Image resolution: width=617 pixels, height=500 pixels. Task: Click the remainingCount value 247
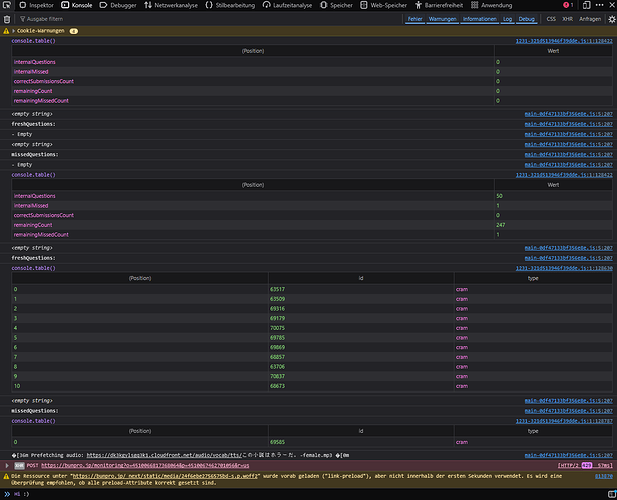coord(501,225)
